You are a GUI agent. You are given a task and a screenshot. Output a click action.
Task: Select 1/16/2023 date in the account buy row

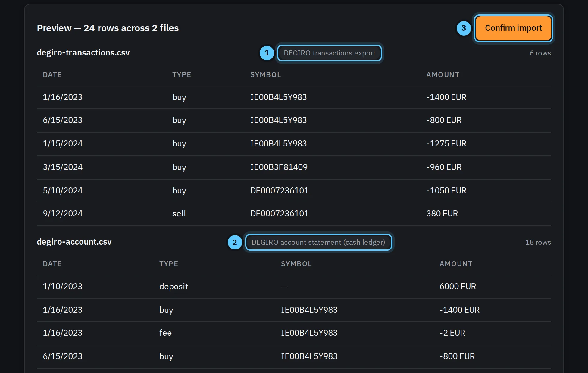[x=63, y=310]
